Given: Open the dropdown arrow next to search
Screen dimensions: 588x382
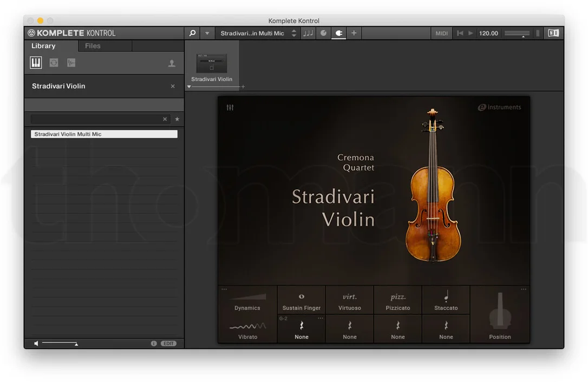Looking at the screenshot, I should (207, 34).
